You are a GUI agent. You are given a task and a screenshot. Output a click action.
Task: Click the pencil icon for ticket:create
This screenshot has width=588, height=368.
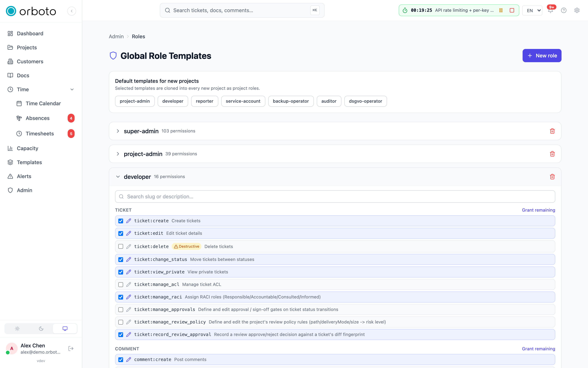click(x=129, y=221)
